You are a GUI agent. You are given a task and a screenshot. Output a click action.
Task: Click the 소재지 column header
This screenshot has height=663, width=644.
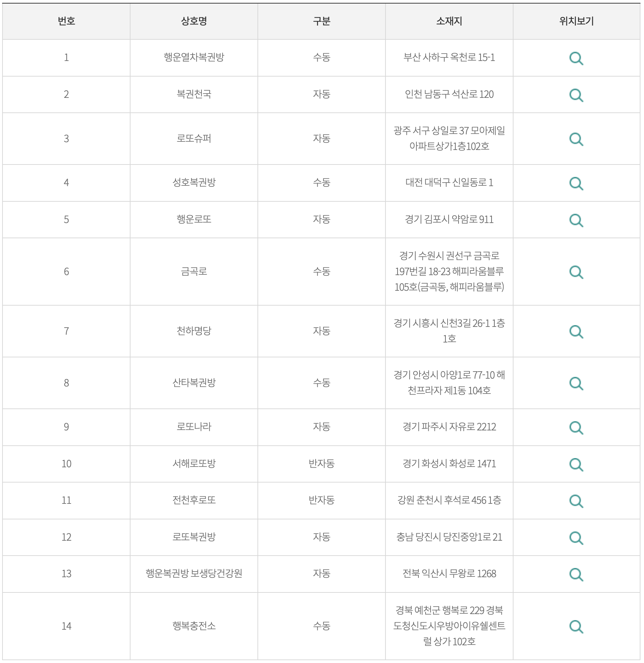449,21
